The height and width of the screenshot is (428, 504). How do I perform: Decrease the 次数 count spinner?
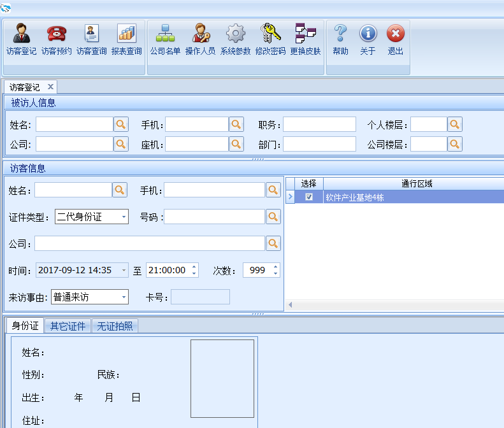click(276, 273)
